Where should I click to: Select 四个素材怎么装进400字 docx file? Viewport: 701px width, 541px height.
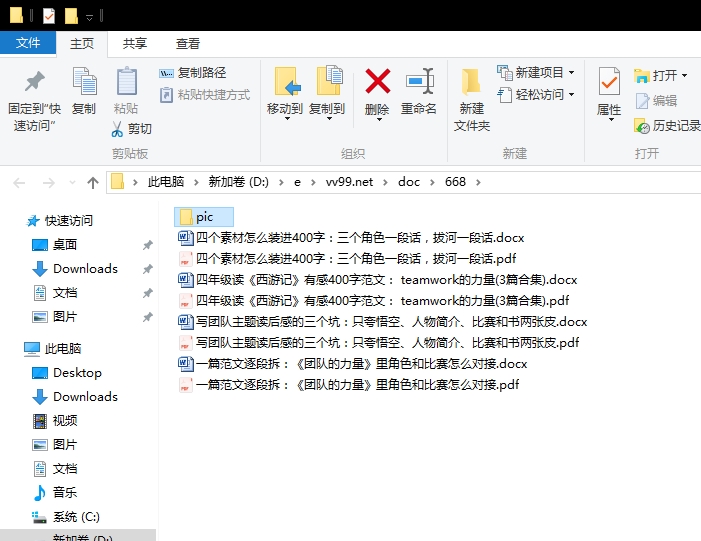351,237
